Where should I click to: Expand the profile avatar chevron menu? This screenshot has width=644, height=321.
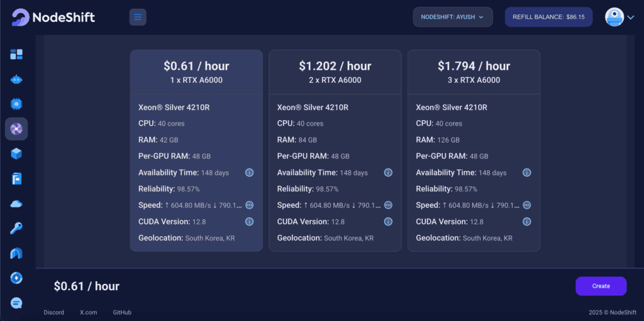click(x=630, y=17)
